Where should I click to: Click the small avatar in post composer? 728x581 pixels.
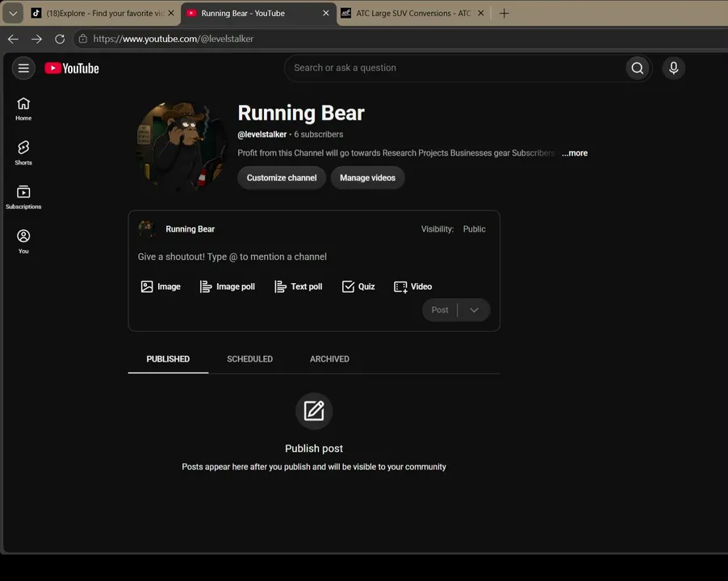(x=146, y=229)
